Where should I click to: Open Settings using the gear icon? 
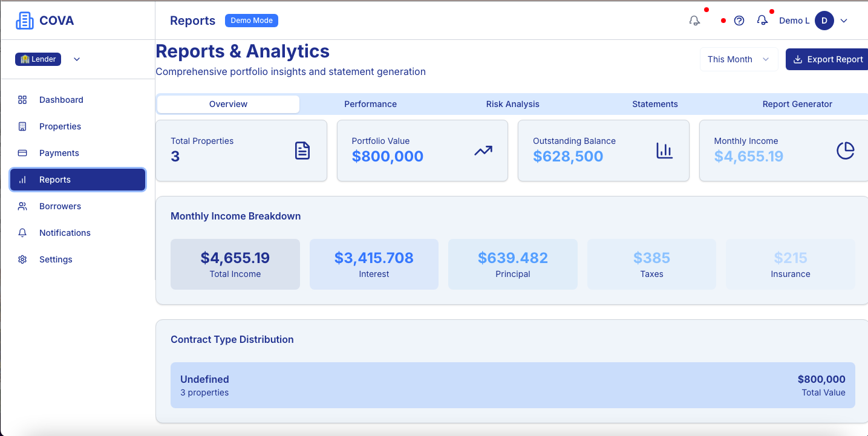click(22, 259)
